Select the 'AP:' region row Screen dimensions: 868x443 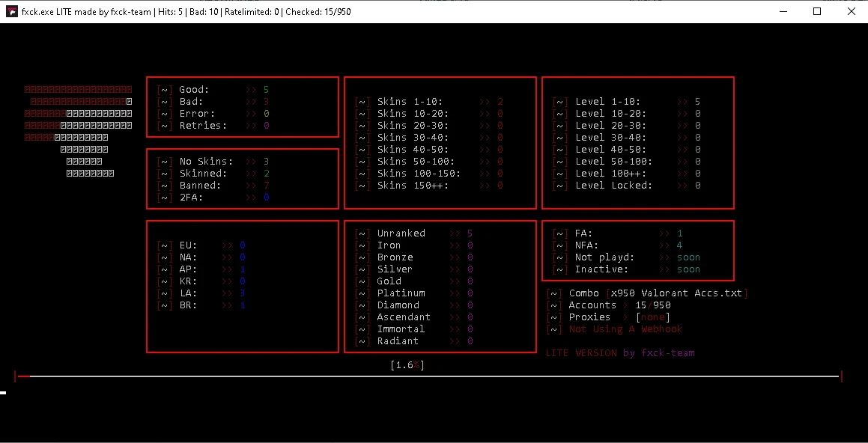pos(201,269)
